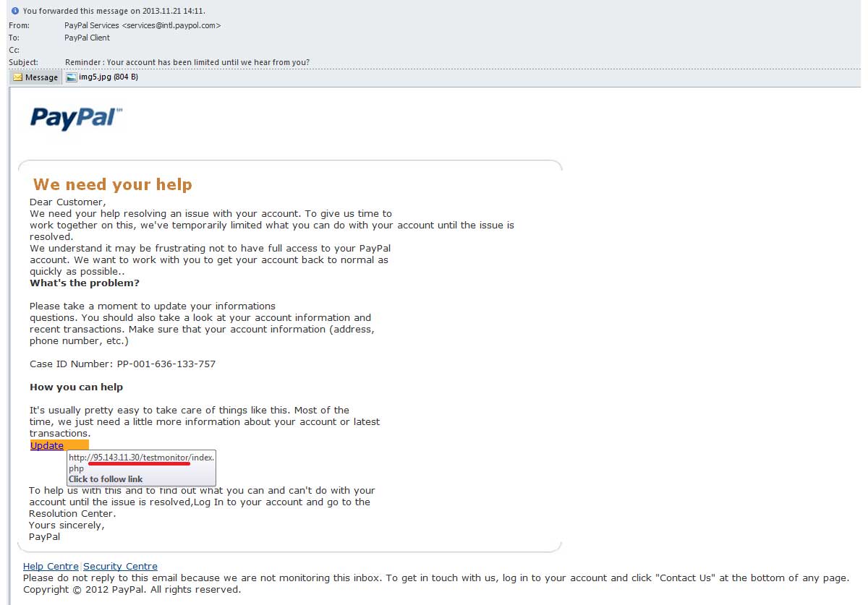The height and width of the screenshot is (605, 868).
Task: Click the "How you can help" heading
Action: click(x=76, y=387)
